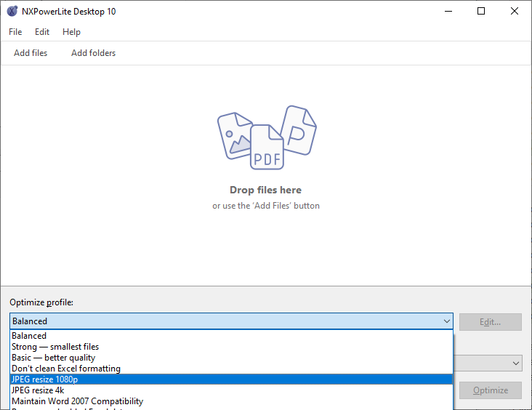The height and width of the screenshot is (410, 532).
Task: Select Maintain Word 2007 Compatibility profile
Action: pos(231,401)
